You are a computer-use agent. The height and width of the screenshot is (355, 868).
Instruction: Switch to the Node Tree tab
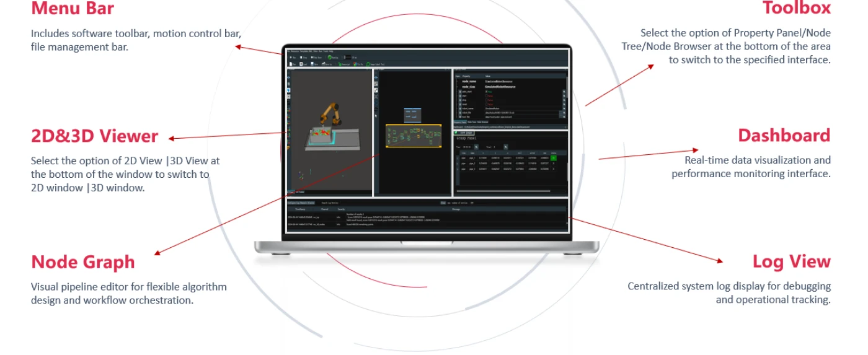(472, 122)
